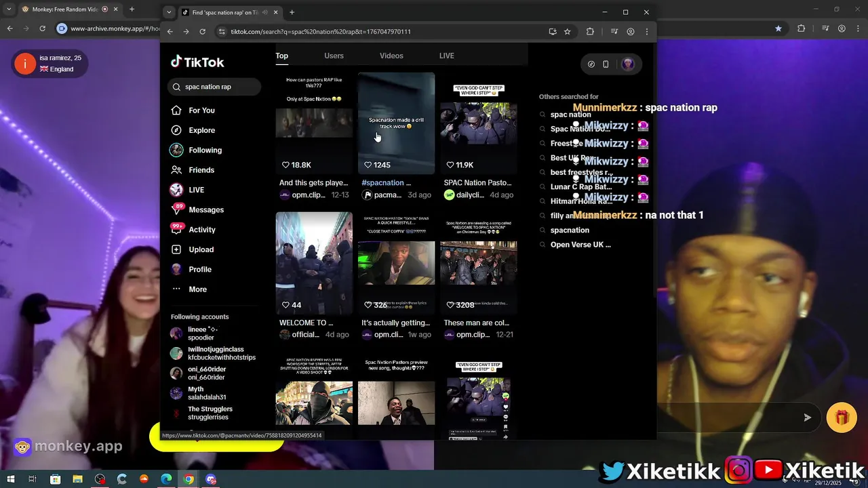
Task: Bookmark the TikTok page with star icon
Action: click(x=568, y=31)
